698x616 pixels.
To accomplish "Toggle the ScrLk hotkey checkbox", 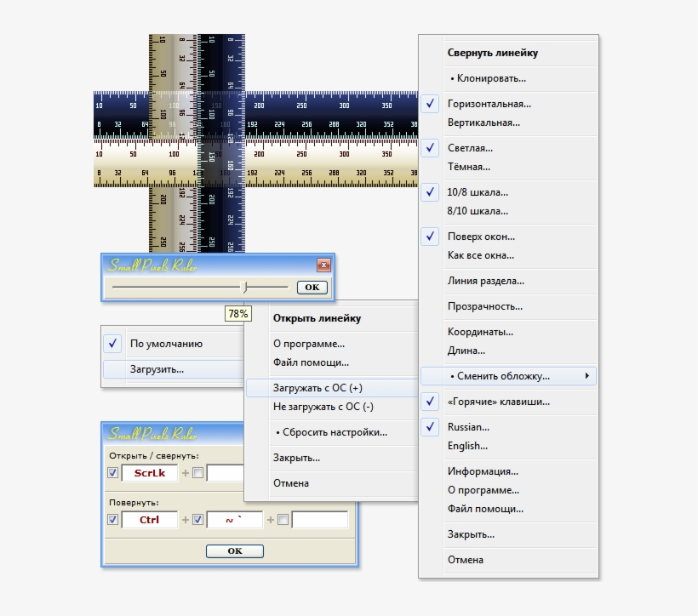I will [114, 473].
